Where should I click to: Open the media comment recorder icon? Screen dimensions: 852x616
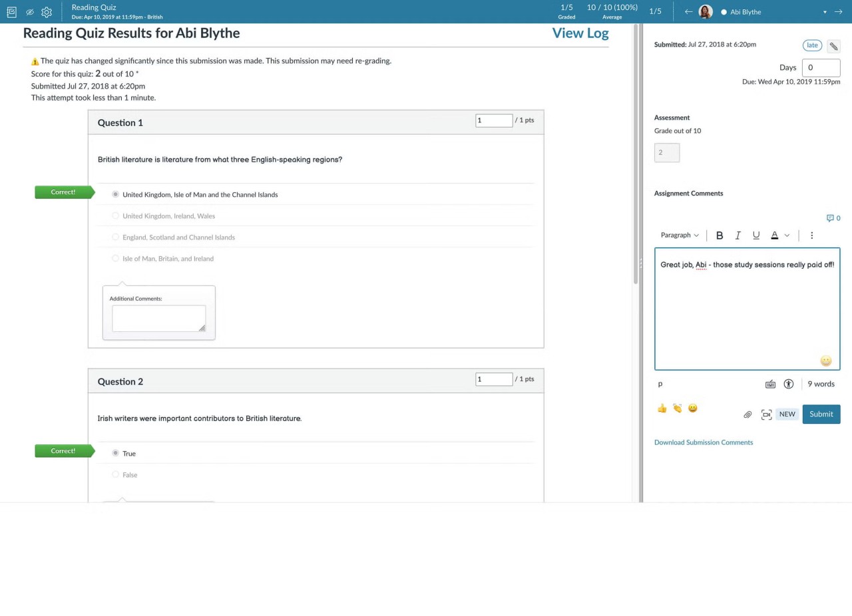point(766,414)
